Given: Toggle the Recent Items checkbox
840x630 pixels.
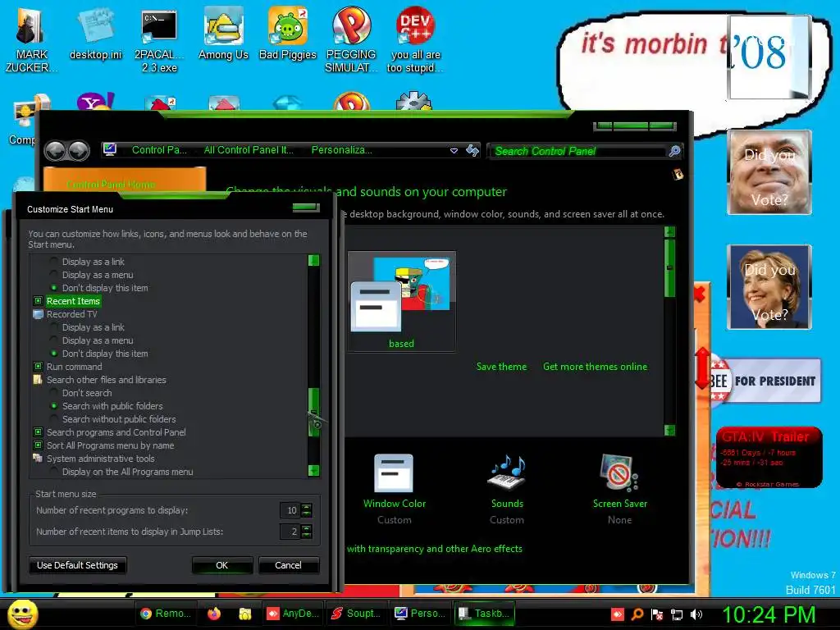Looking at the screenshot, I should pos(38,301).
